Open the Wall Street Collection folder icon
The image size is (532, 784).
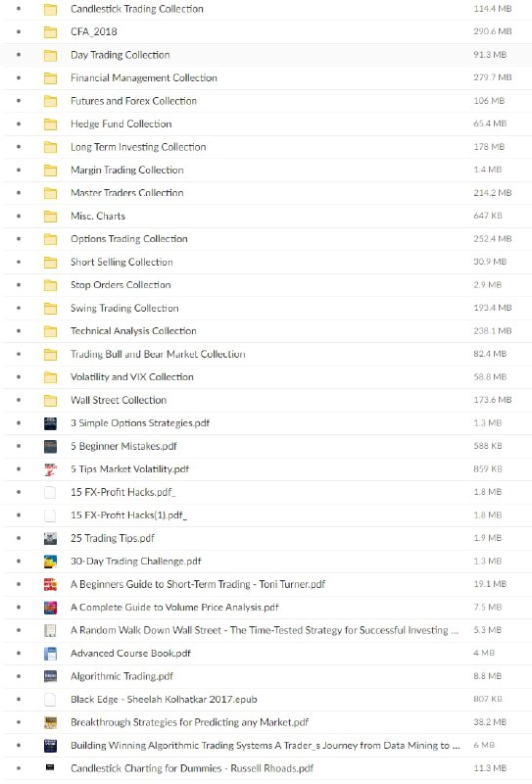pyautogui.click(x=50, y=400)
